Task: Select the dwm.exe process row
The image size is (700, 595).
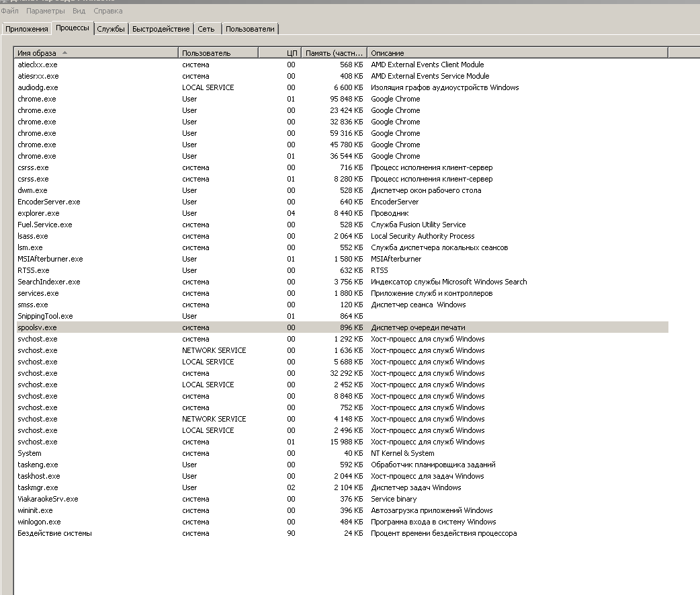Action: click(343, 191)
